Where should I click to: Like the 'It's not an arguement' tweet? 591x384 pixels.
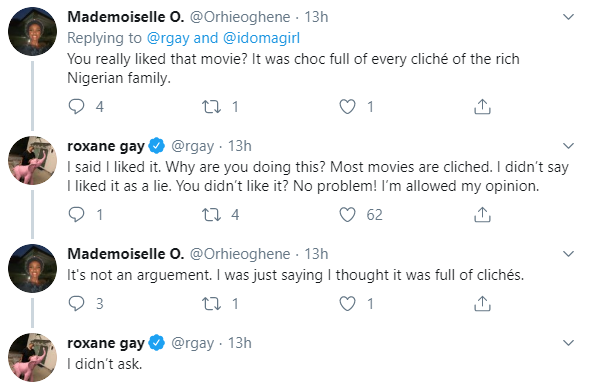point(347,304)
